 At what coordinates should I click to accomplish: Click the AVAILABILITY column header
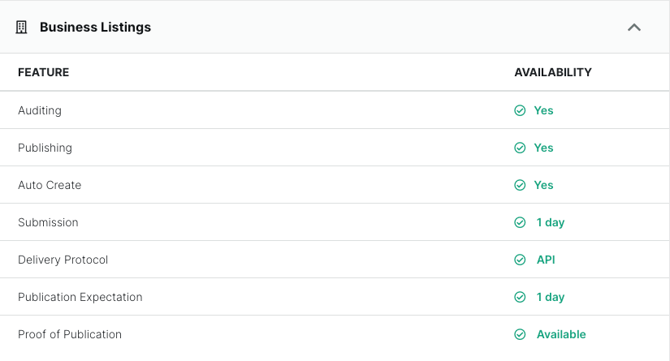coord(553,72)
